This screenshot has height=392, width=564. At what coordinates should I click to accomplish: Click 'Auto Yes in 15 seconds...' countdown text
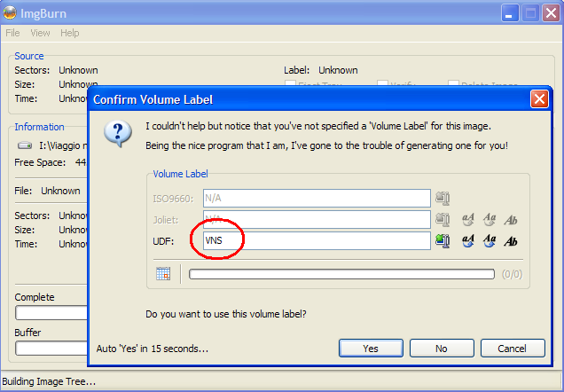click(153, 349)
